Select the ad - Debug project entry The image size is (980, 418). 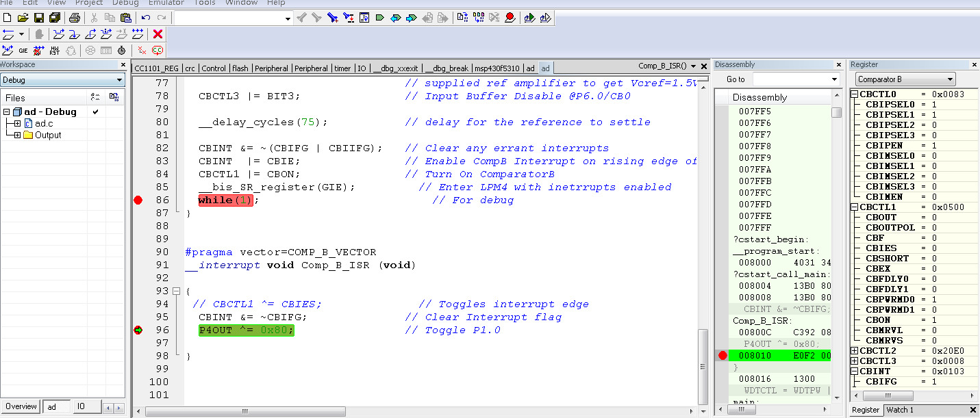[50, 112]
